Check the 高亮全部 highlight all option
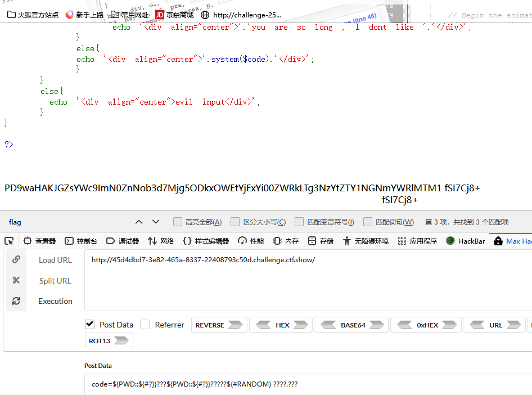Viewport: 532px width, 395px height. [178, 222]
